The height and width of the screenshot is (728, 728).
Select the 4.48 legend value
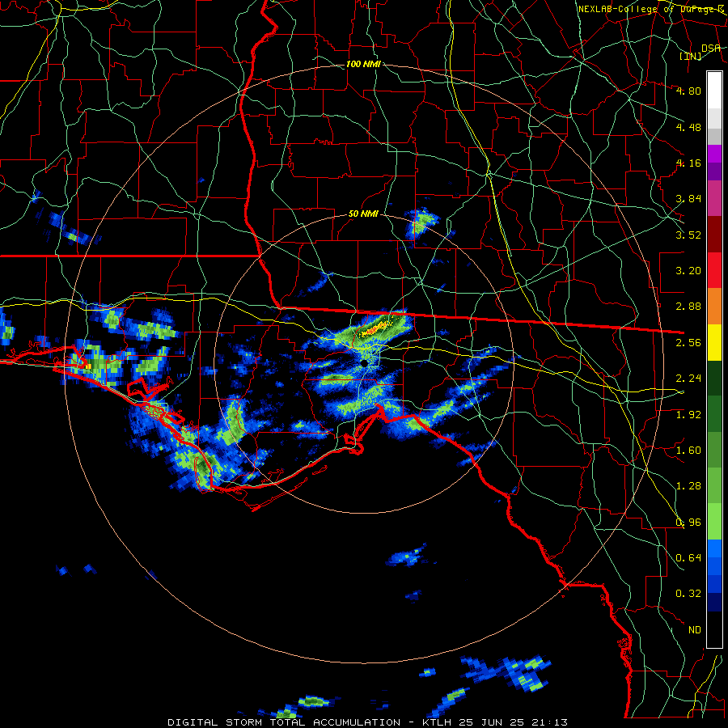pyautogui.click(x=688, y=127)
